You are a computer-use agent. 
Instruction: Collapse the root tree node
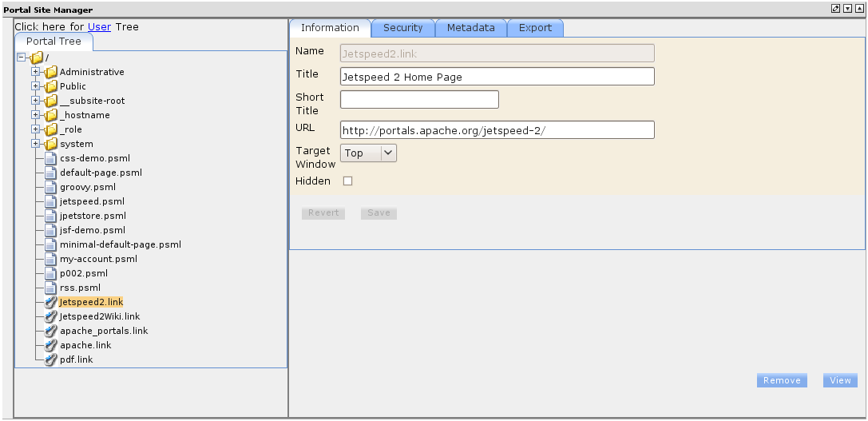tap(21, 58)
